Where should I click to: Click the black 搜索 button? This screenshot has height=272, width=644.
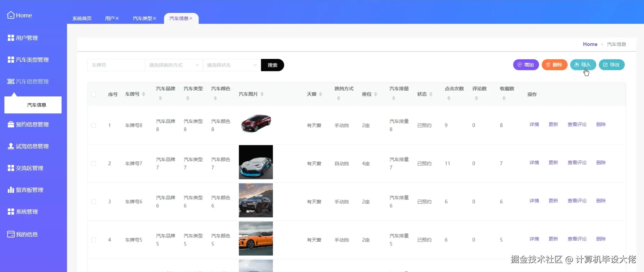click(x=272, y=65)
